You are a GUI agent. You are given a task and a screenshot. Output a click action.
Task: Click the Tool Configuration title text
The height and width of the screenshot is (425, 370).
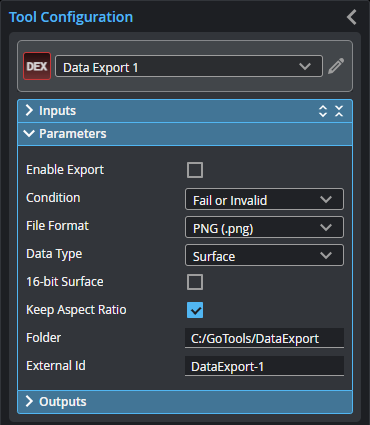coord(71,17)
